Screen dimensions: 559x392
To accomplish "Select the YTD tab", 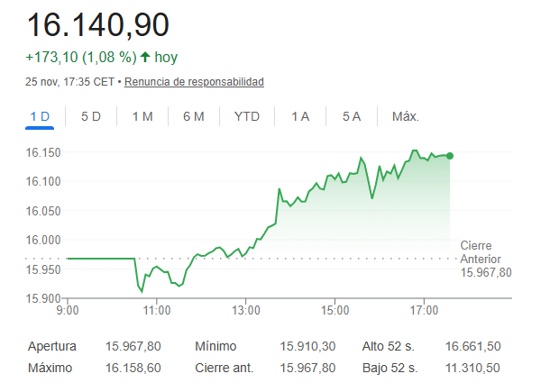I will pyautogui.click(x=246, y=116).
